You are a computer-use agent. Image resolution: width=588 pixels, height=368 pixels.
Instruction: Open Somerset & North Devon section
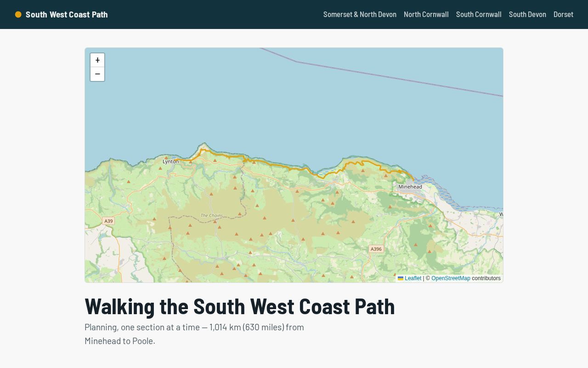(x=360, y=14)
